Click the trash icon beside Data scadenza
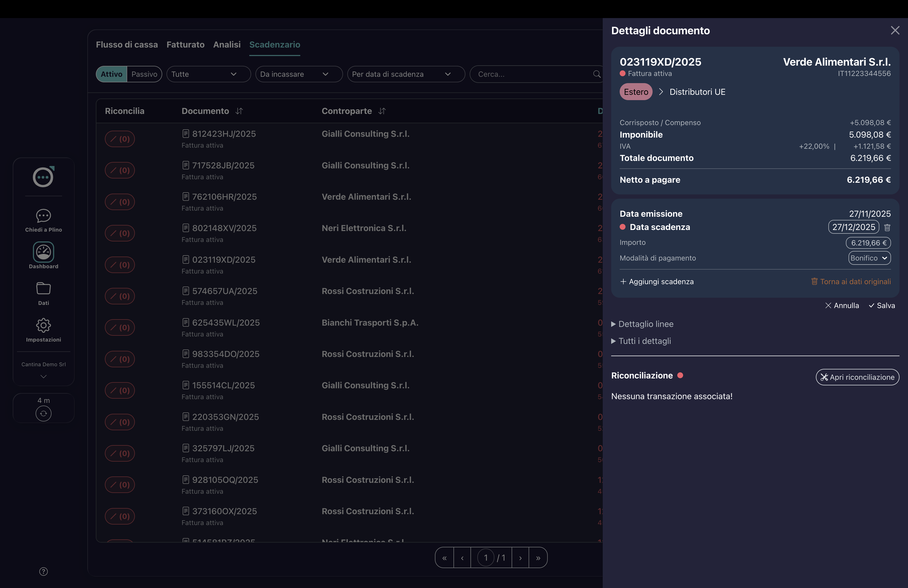This screenshot has height=588, width=908. point(887,227)
